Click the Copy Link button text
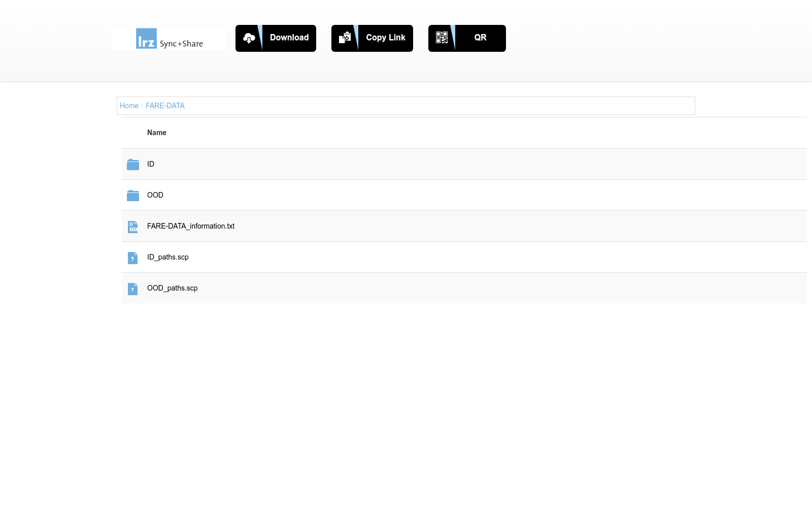This screenshot has height=508, width=812. pos(386,38)
